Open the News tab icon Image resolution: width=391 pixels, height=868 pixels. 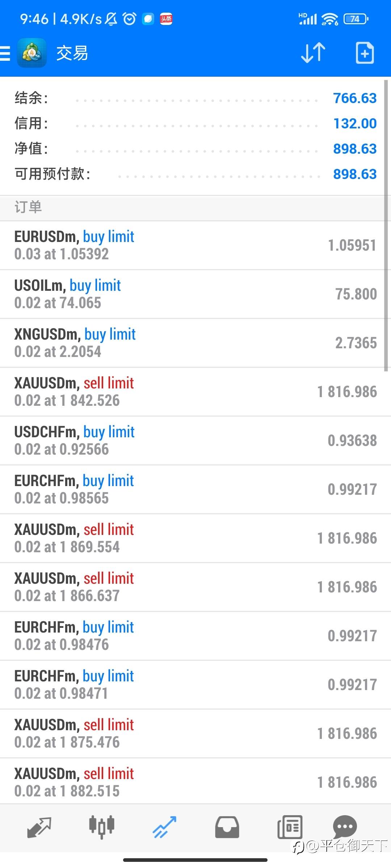pos(290,827)
